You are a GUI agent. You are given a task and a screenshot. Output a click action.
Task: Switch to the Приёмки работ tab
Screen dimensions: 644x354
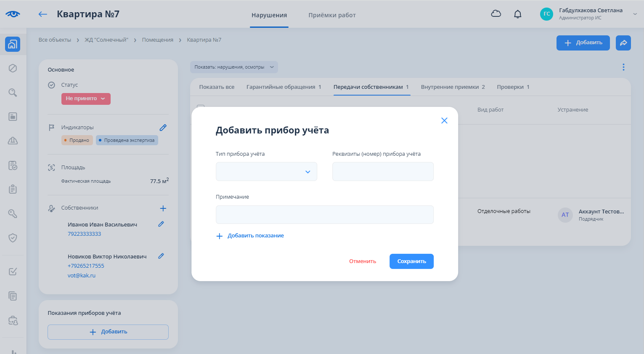click(332, 15)
